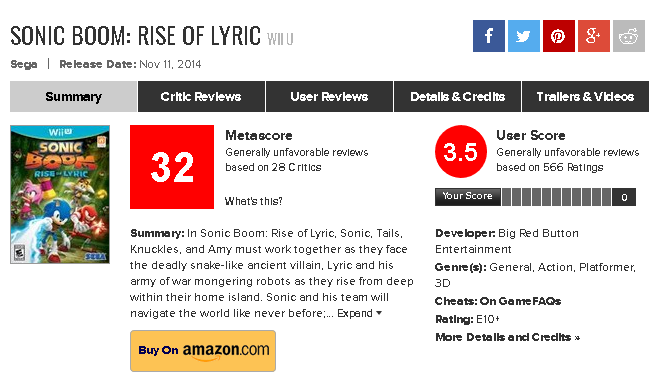Open Details & Credits tab
This screenshot has width=655, height=379.
click(x=457, y=97)
